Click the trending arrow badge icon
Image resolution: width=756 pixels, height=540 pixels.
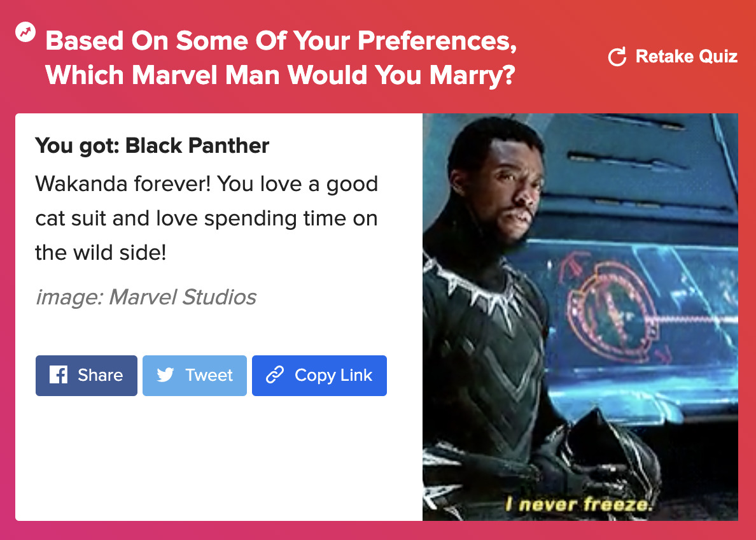[x=25, y=32]
